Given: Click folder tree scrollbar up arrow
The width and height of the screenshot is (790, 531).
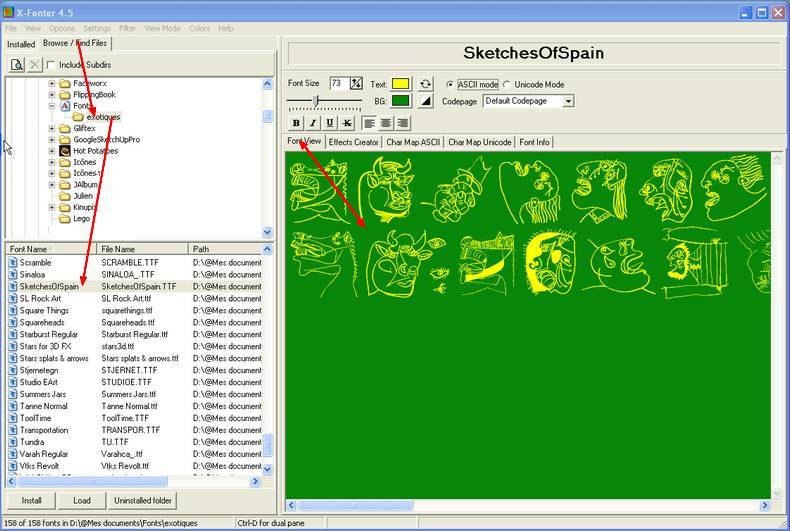Looking at the screenshot, I should click(x=267, y=84).
